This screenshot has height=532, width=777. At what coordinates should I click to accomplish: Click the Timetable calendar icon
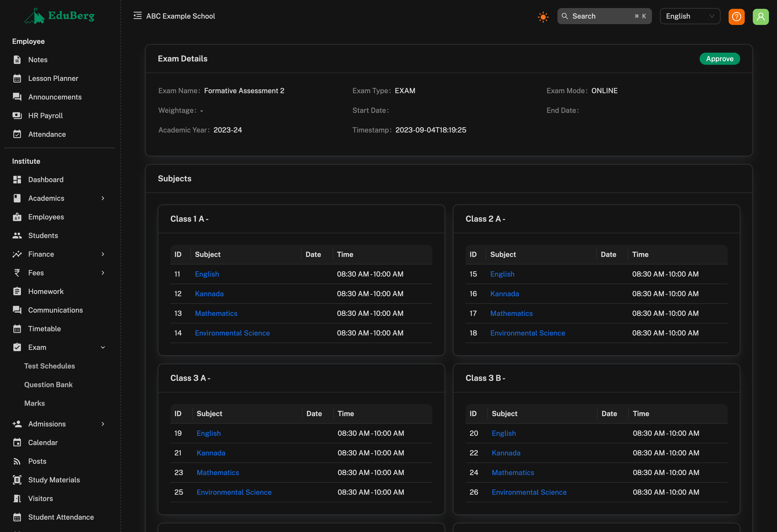pos(17,329)
